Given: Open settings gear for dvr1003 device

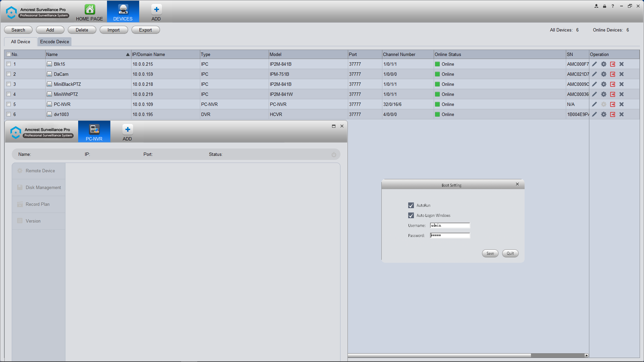Looking at the screenshot, I should pyautogui.click(x=604, y=114).
